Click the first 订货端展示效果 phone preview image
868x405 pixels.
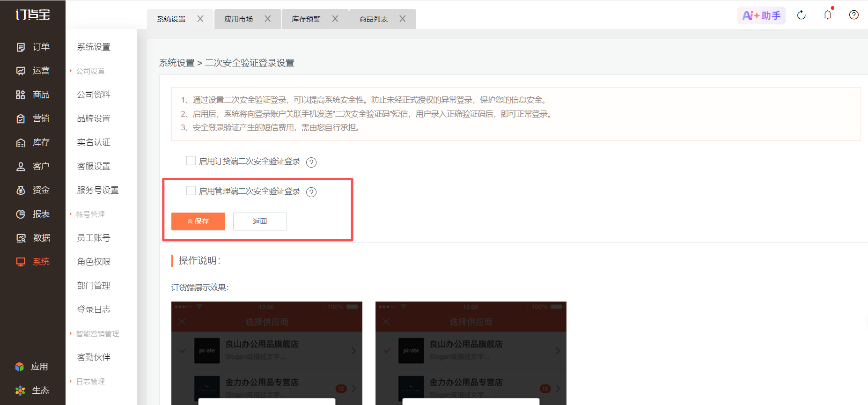[x=267, y=353]
